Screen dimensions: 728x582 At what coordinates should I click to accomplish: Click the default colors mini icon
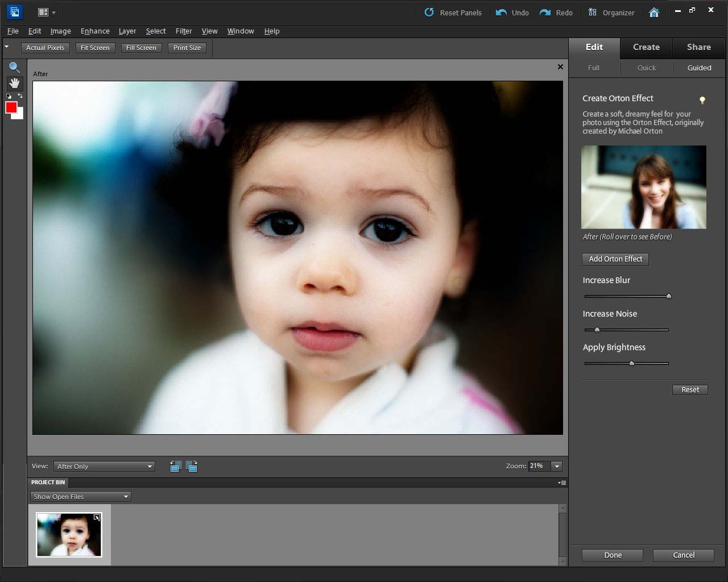coord(9,96)
